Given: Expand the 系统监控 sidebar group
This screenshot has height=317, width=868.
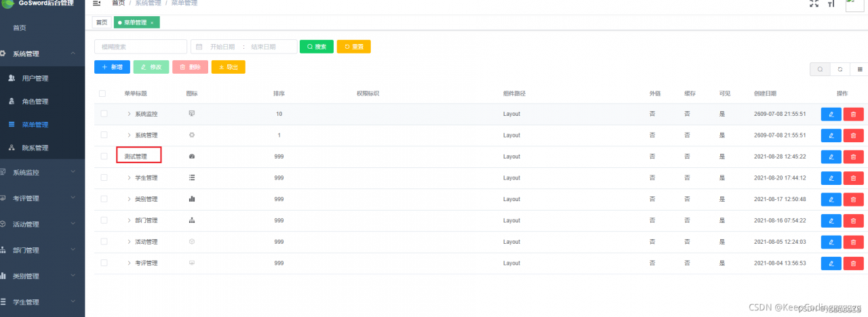Looking at the screenshot, I should 42,173.
